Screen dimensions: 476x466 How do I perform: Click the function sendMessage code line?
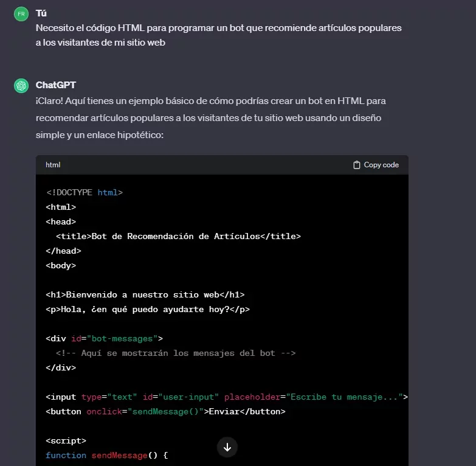[106, 455]
